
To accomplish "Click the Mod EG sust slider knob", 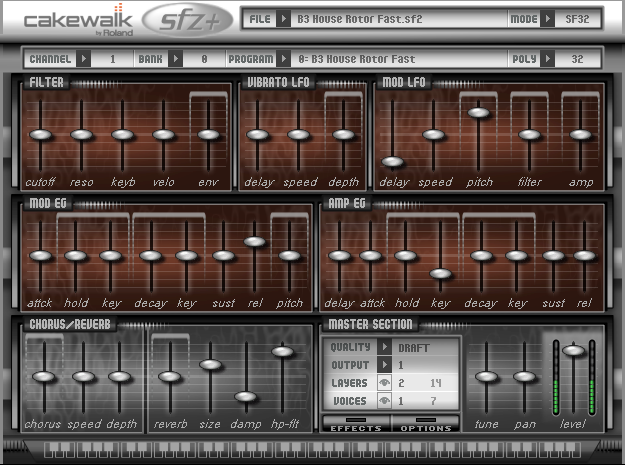I will click(224, 256).
